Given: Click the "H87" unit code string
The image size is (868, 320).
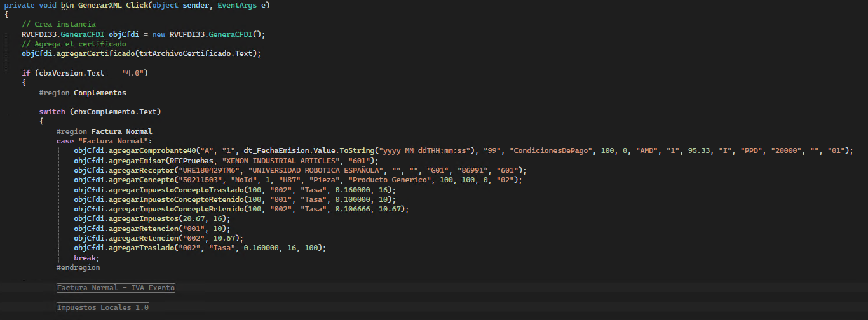Looking at the screenshot, I should 290,180.
